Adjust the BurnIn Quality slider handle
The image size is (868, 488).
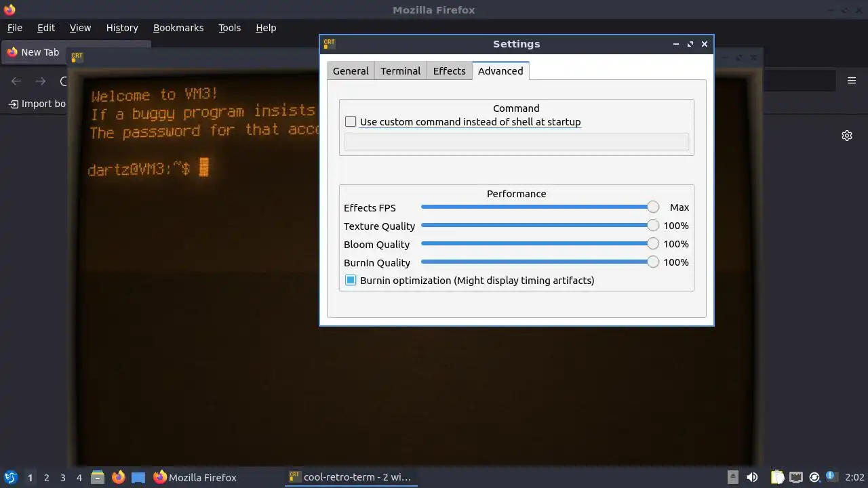pyautogui.click(x=653, y=262)
